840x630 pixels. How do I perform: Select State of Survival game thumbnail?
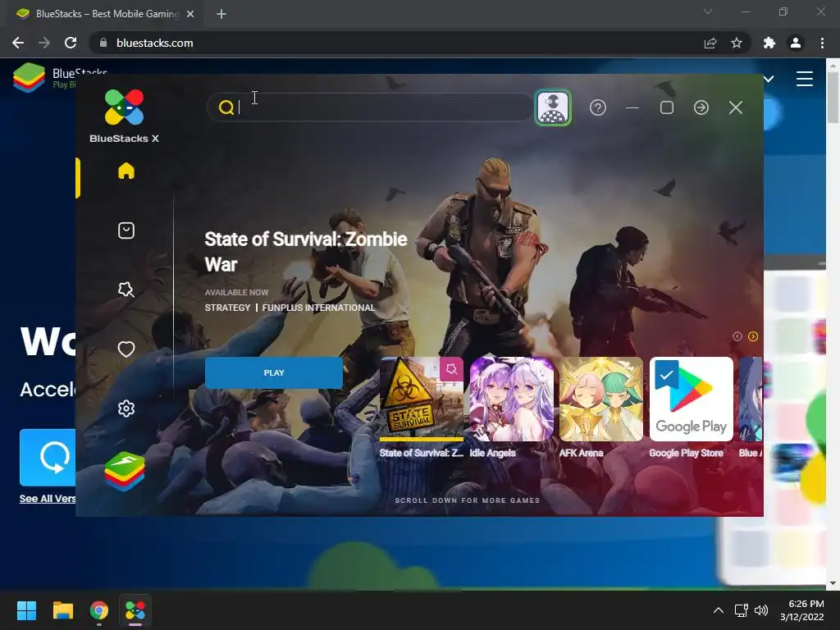pos(421,399)
